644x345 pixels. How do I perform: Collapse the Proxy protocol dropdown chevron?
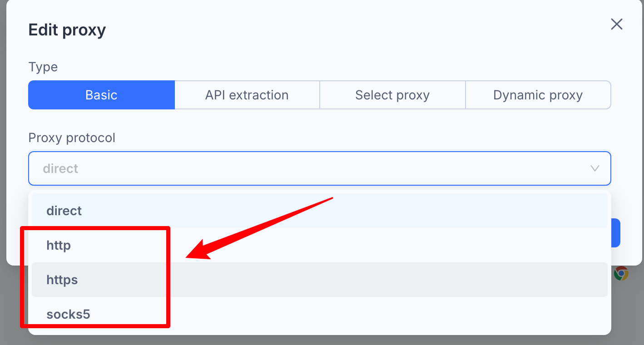pyautogui.click(x=594, y=168)
